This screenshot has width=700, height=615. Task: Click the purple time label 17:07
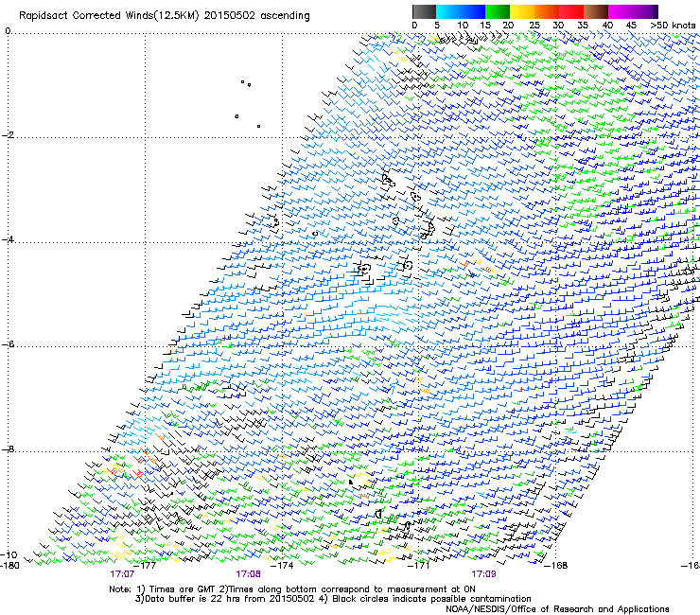[x=122, y=574]
